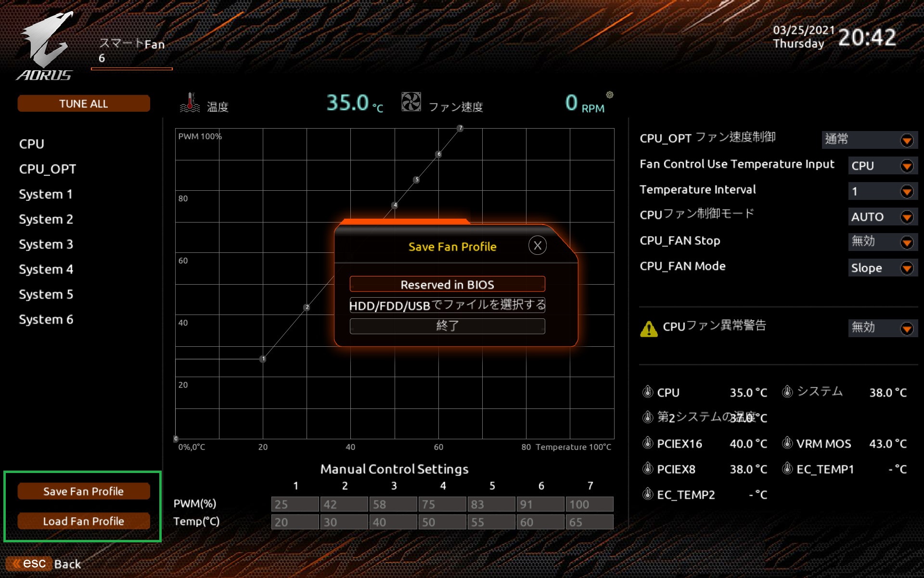Click the thermometer icon next to EC_TEMP2

648,494
